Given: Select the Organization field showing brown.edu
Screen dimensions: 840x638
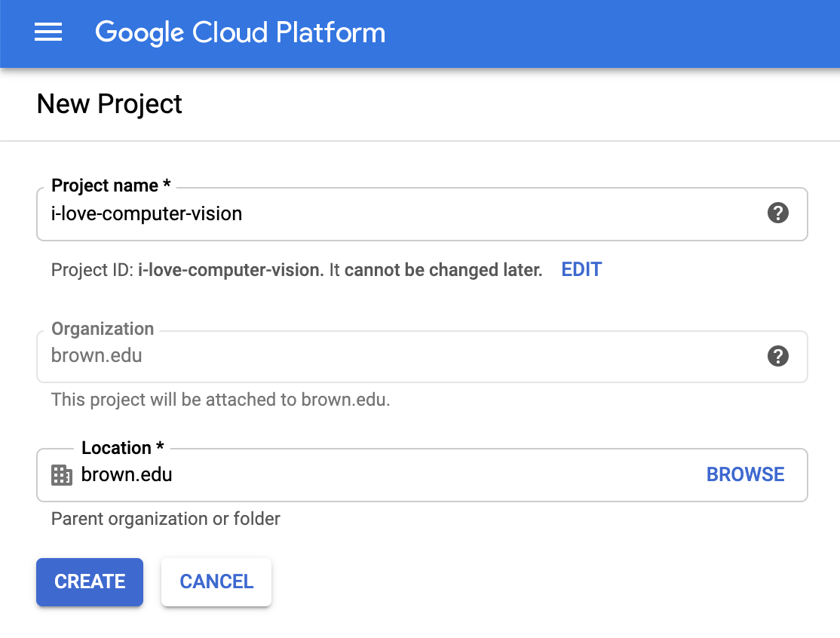Looking at the screenshot, I should 302,356.
